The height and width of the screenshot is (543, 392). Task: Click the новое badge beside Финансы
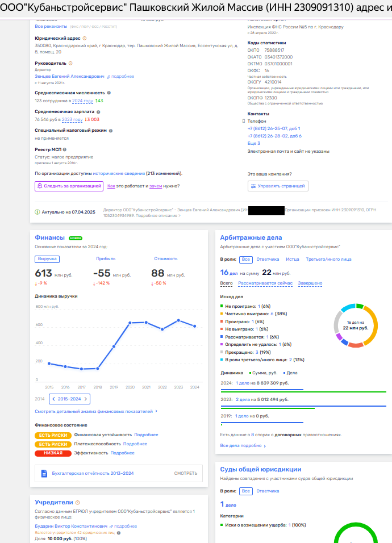click(76, 238)
